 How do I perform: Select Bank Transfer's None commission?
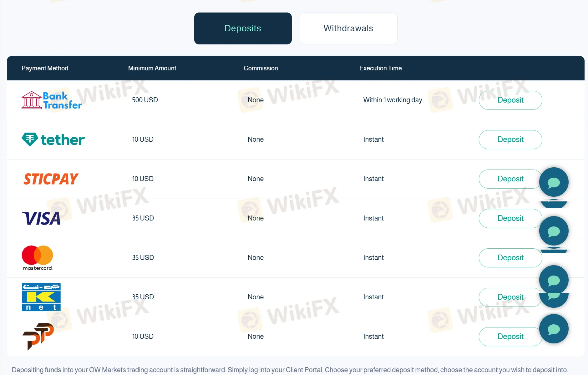tap(256, 100)
